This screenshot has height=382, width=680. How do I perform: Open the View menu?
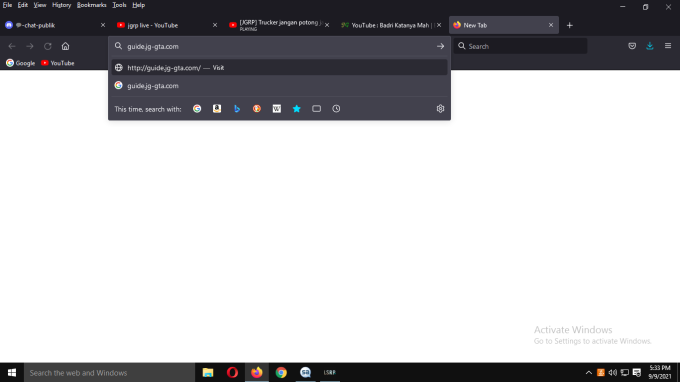point(40,5)
